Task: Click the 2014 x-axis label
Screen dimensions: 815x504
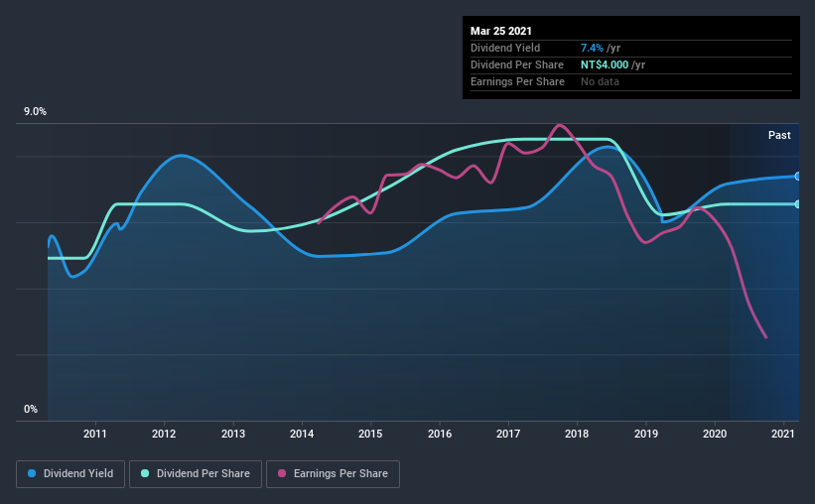Action: click(302, 434)
